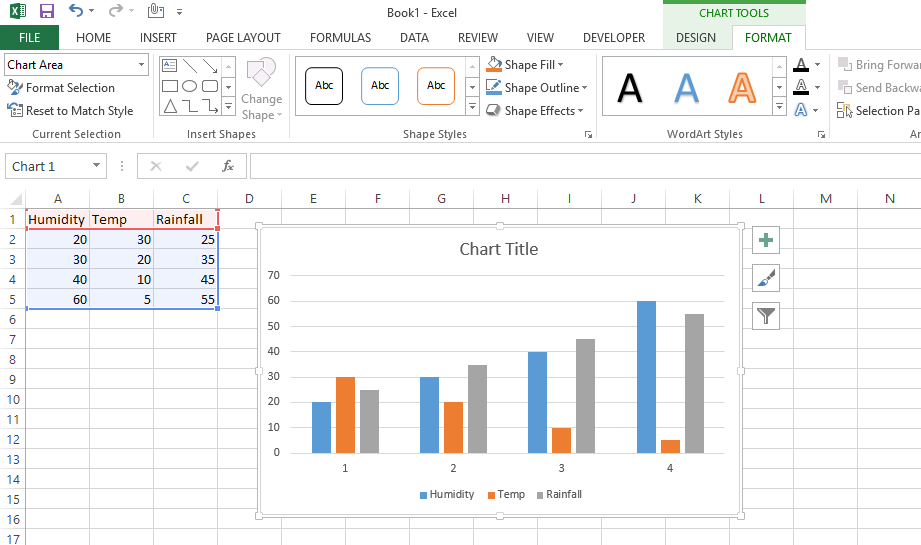Open the Name Box dropdown arrow
Image resolution: width=921 pixels, height=545 pixels.
tap(96, 166)
